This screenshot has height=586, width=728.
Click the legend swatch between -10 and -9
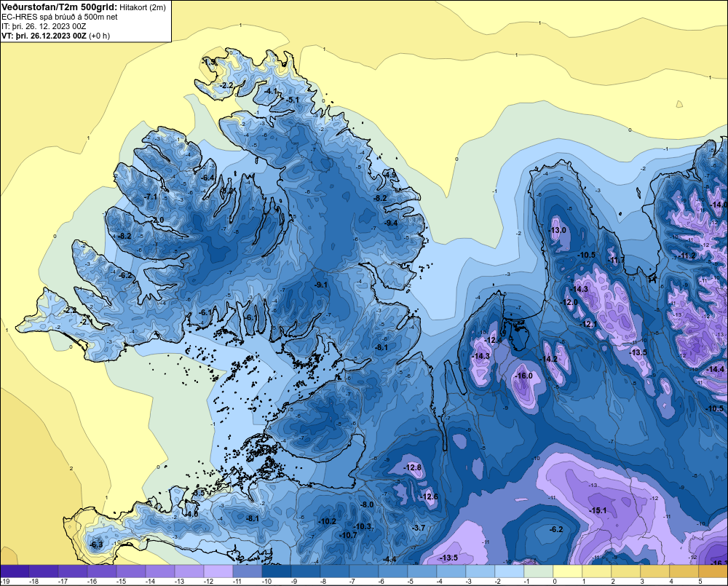[x=276, y=571]
